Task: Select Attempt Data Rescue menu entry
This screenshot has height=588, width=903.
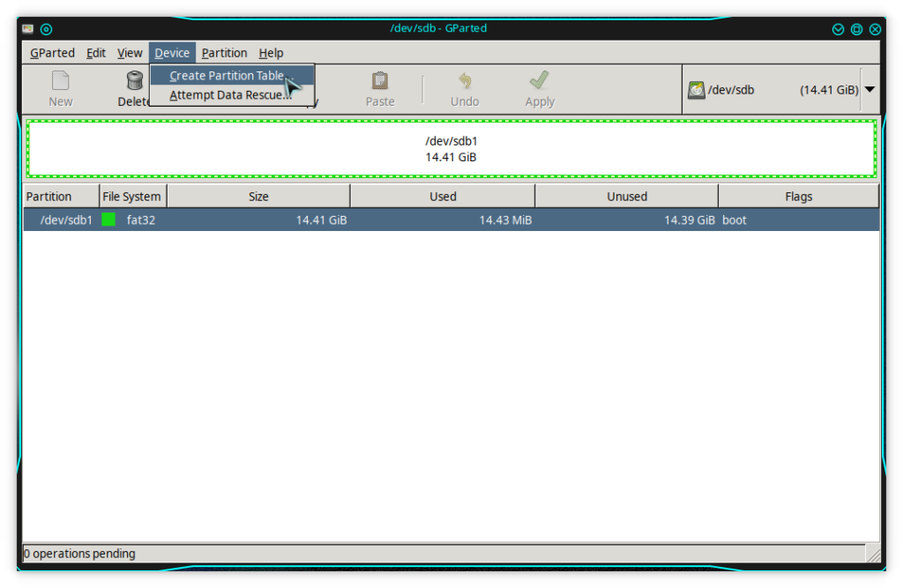Action: coord(230,95)
